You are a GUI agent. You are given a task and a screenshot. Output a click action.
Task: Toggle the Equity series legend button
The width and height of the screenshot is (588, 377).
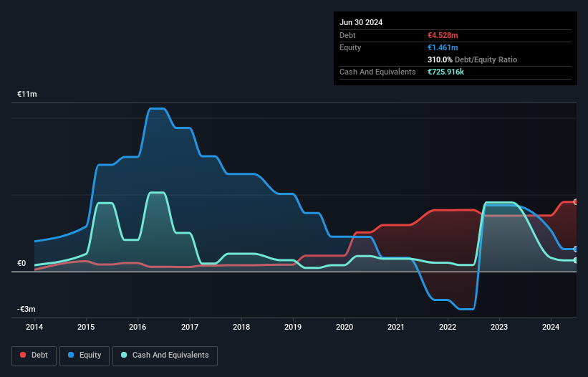85,355
